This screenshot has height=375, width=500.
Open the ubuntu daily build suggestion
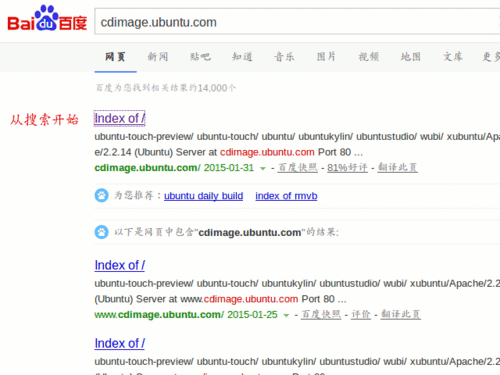[203, 196]
